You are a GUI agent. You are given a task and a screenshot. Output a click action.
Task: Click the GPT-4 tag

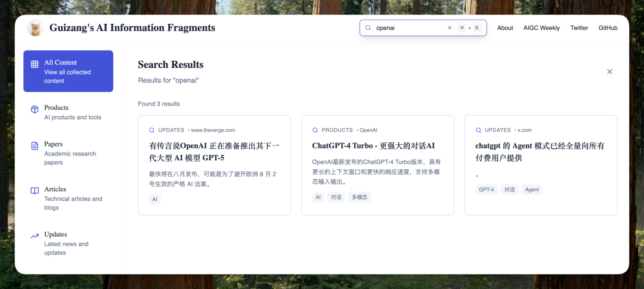coord(487,189)
